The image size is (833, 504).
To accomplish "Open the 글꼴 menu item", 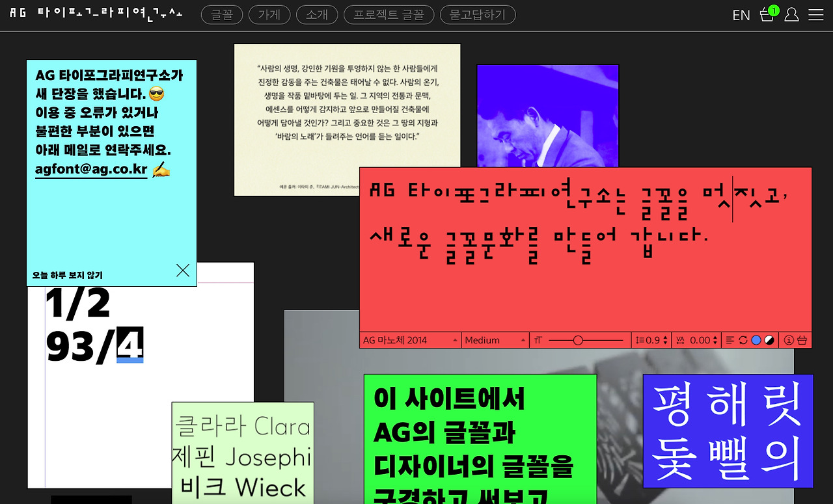I will [221, 14].
